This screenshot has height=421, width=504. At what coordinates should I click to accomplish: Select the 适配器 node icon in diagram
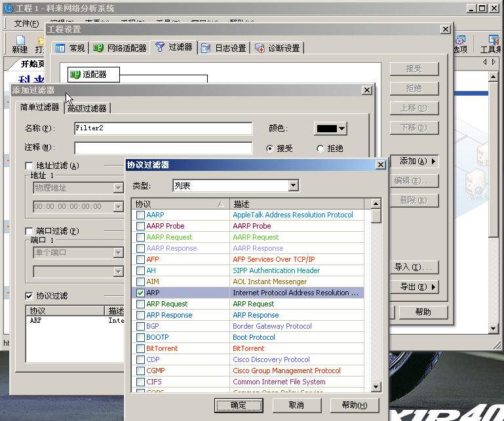(x=75, y=75)
